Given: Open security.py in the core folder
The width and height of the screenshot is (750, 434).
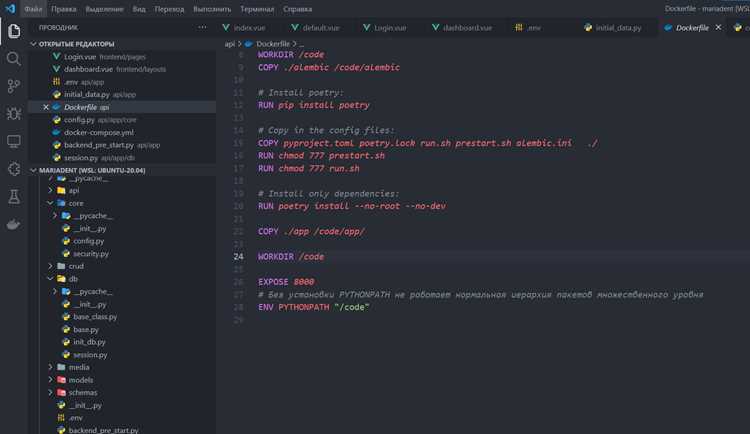Looking at the screenshot, I should 91,254.
